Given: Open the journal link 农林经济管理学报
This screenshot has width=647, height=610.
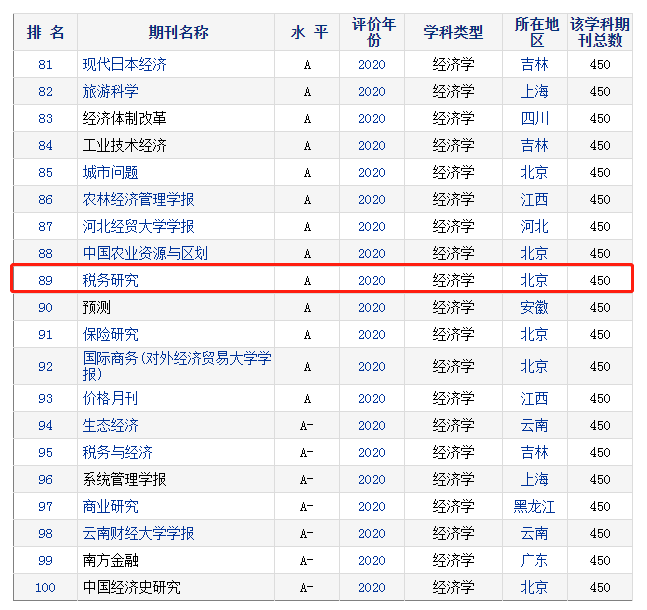Looking at the screenshot, I should [x=139, y=199].
